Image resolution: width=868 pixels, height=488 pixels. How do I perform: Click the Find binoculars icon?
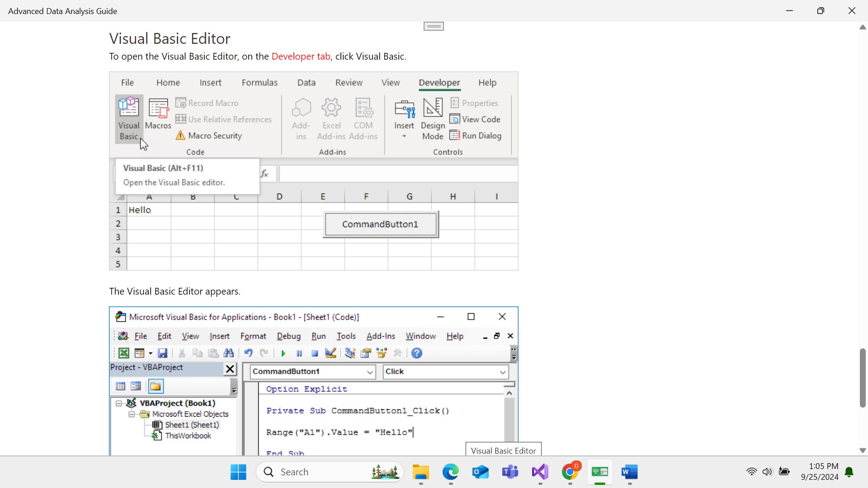tap(229, 353)
